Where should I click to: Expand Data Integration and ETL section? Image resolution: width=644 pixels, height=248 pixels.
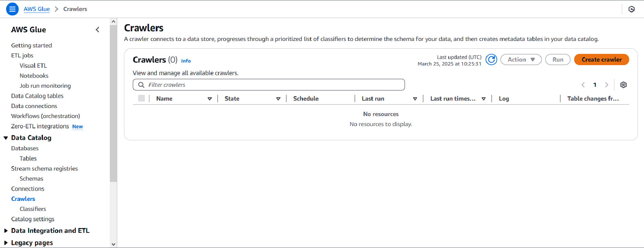click(6, 231)
